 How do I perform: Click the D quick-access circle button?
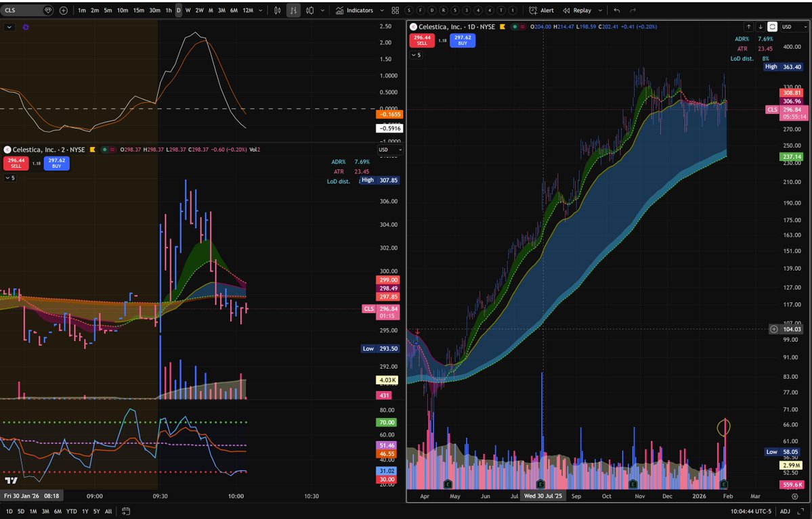coord(432,10)
